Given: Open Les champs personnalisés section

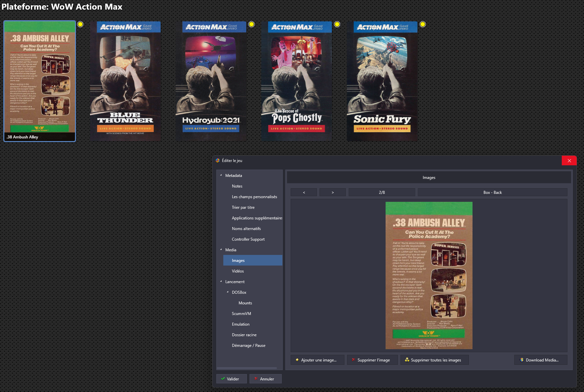Looking at the screenshot, I should (254, 197).
